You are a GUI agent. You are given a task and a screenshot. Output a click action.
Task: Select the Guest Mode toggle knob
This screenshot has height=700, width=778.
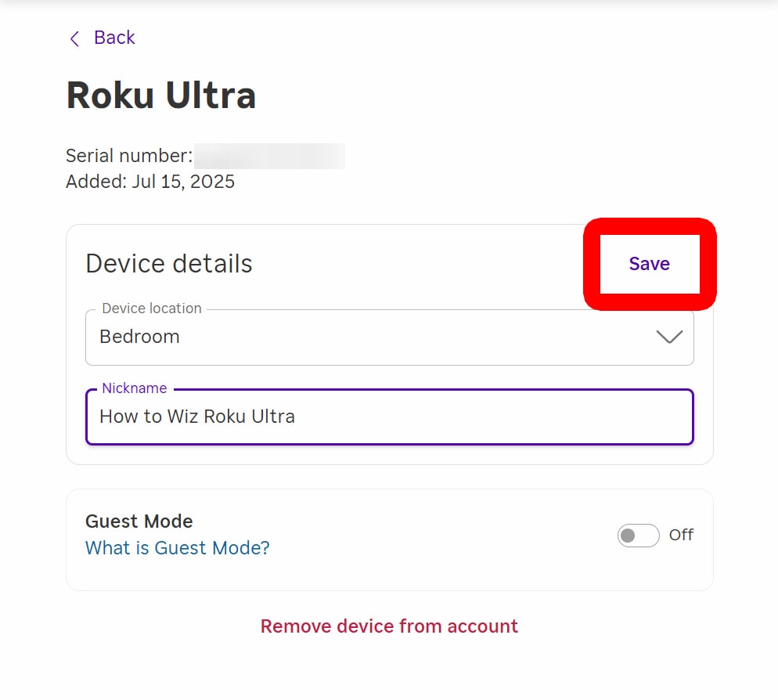(628, 536)
